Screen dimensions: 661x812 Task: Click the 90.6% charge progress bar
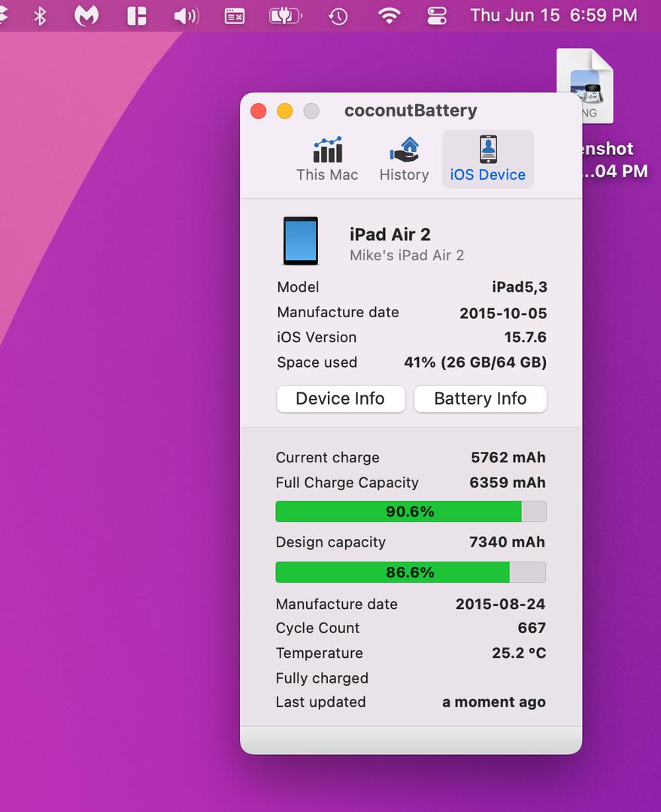point(411,511)
